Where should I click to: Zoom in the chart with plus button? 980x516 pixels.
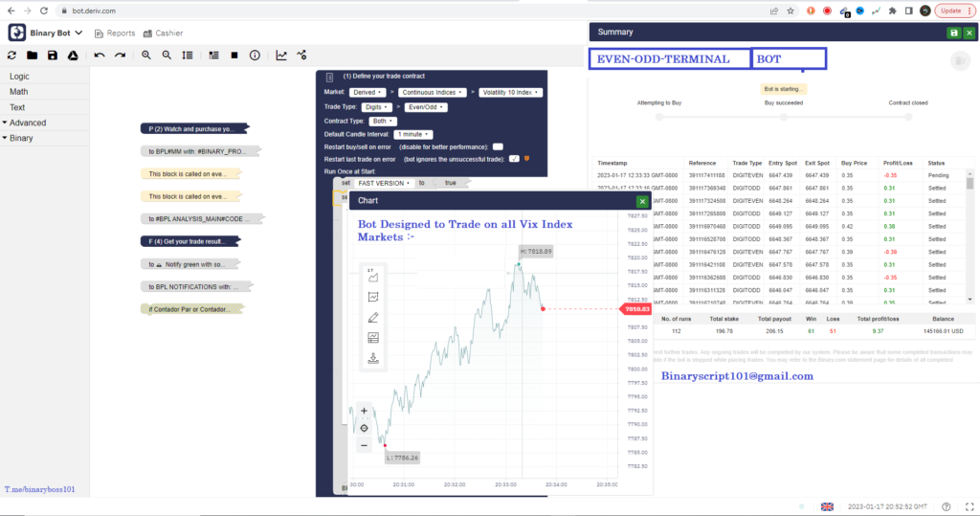tap(364, 411)
